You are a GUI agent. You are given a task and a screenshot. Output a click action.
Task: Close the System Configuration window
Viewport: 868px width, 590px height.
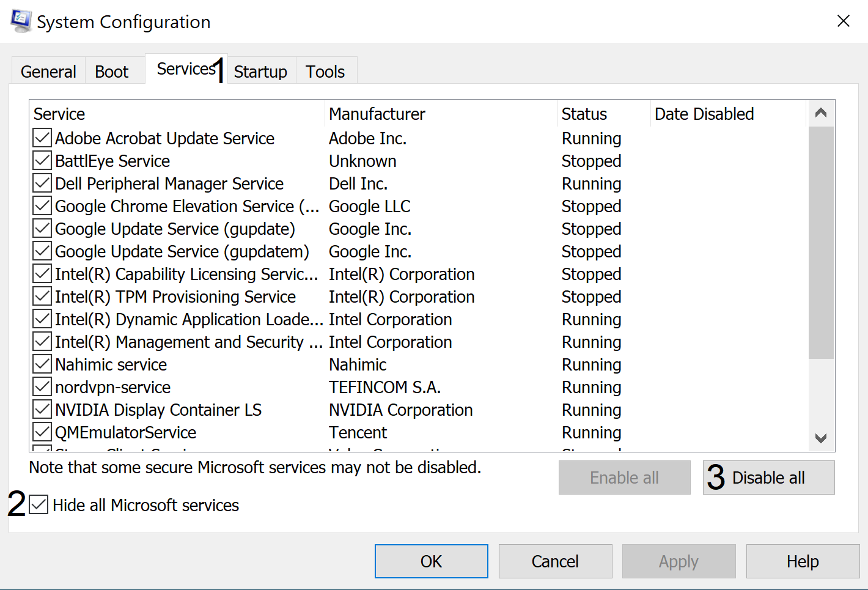tap(843, 21)
